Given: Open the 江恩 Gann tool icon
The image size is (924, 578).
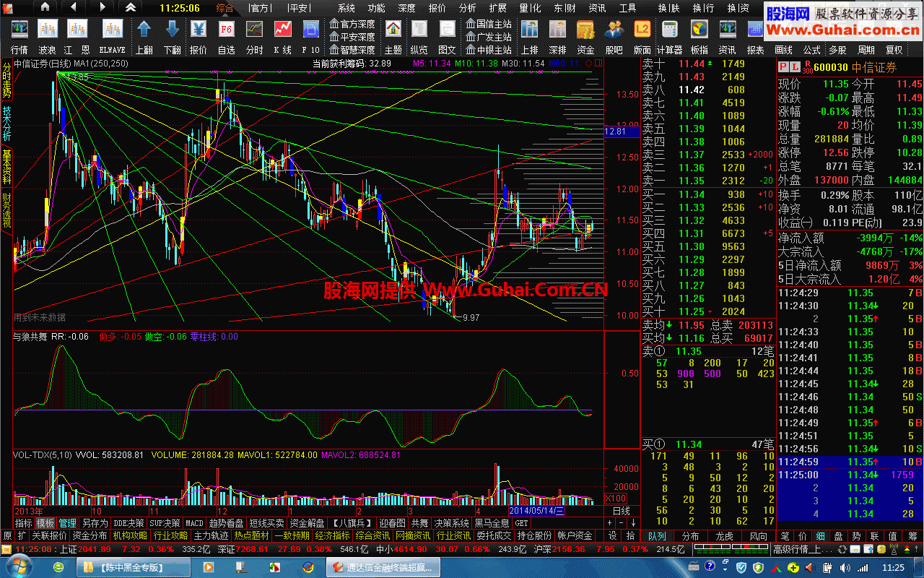Looking at the screenshot, I should pos(77,29).
